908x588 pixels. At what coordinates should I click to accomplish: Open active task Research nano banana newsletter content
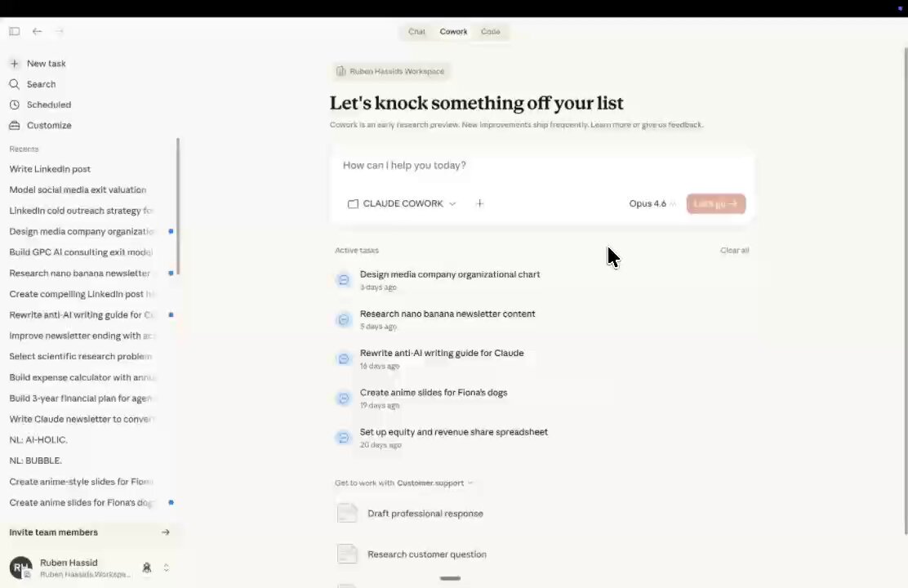pyautogui.click(x=447, y=314)
